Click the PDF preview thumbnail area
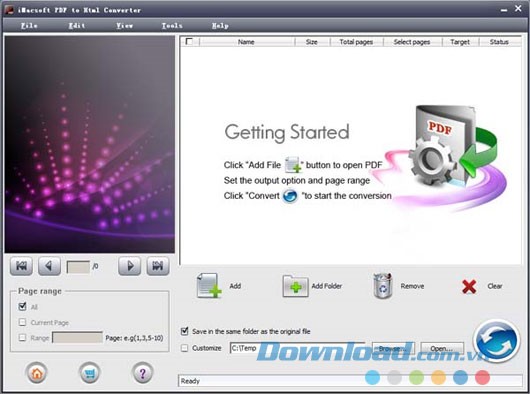The height and width of the screenshot is (394, 530). click(90, 144)
